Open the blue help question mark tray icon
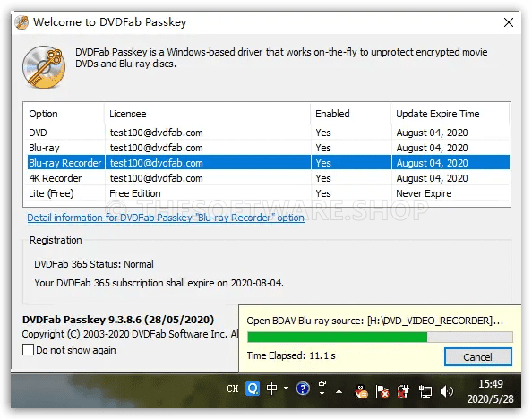Image resolution: width=532 pixels, height=419 pixels. [303, 389]
